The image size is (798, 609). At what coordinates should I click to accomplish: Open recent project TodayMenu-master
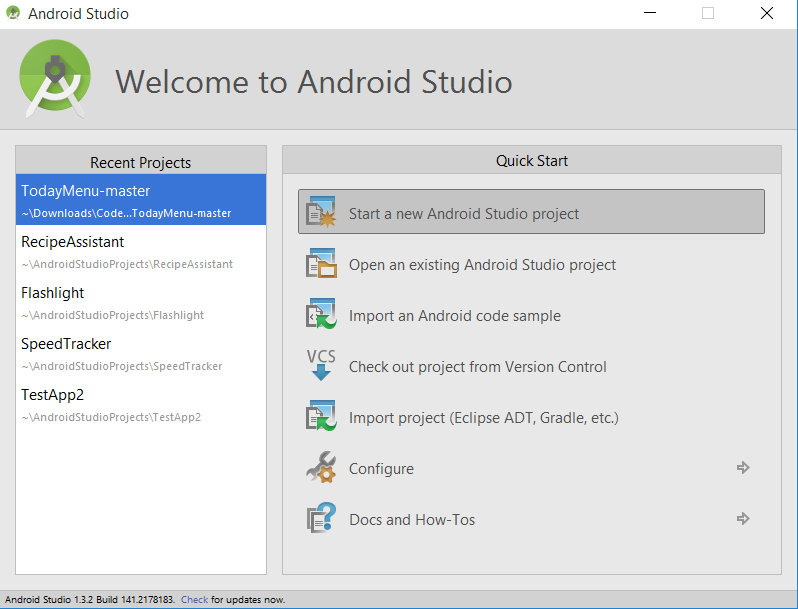click(141, 199)
